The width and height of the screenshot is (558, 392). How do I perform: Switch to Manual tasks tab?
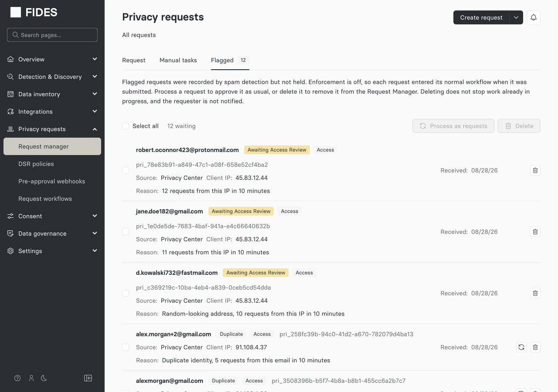[x=178, y=60]
